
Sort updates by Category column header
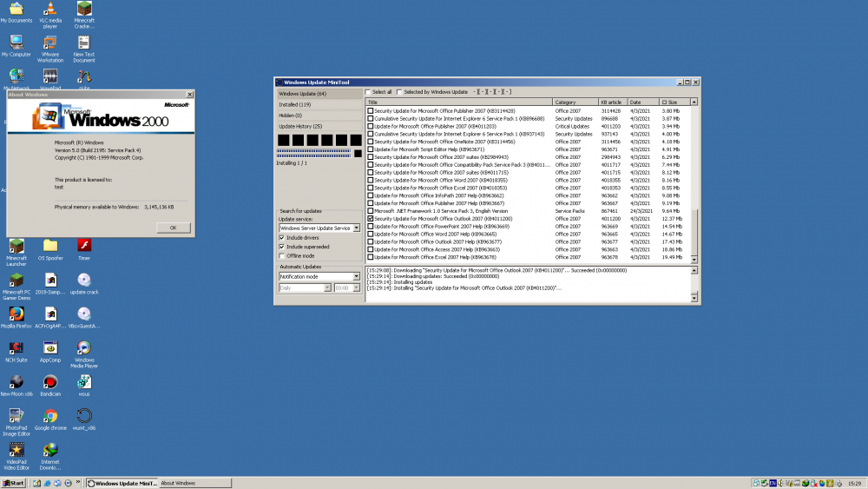pyautogui.click(x=575, y=102)
